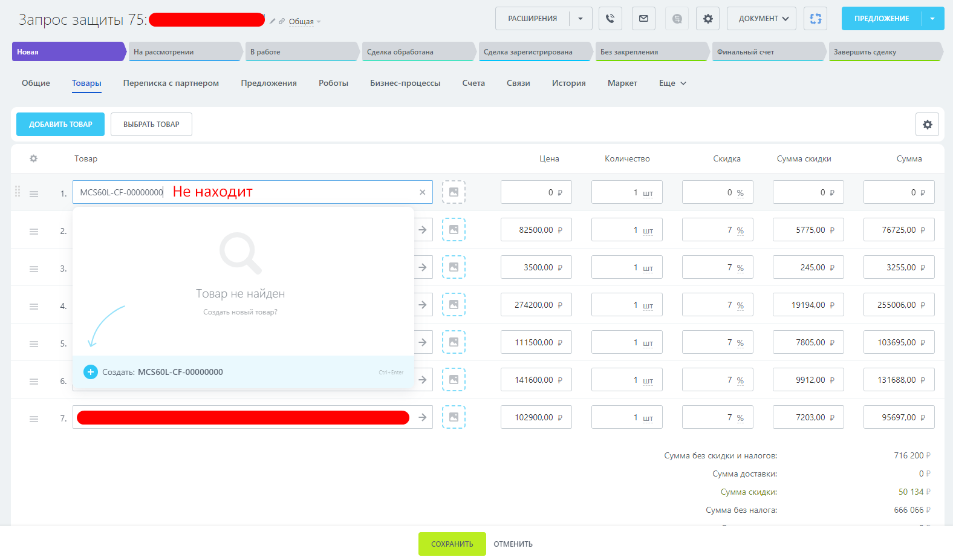This screenshot has height=560, width=953.
Task: Click the Добавить товар button
Action: coord(60,125)
